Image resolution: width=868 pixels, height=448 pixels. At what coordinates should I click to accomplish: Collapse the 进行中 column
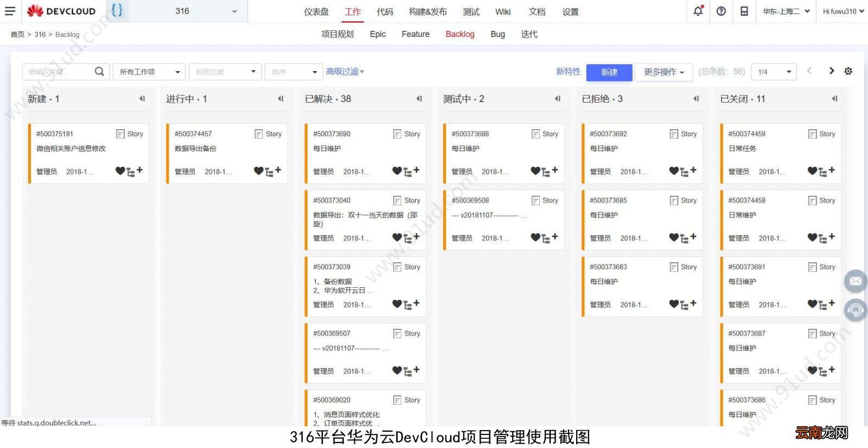pyautogui.click(x=280, y=99)
